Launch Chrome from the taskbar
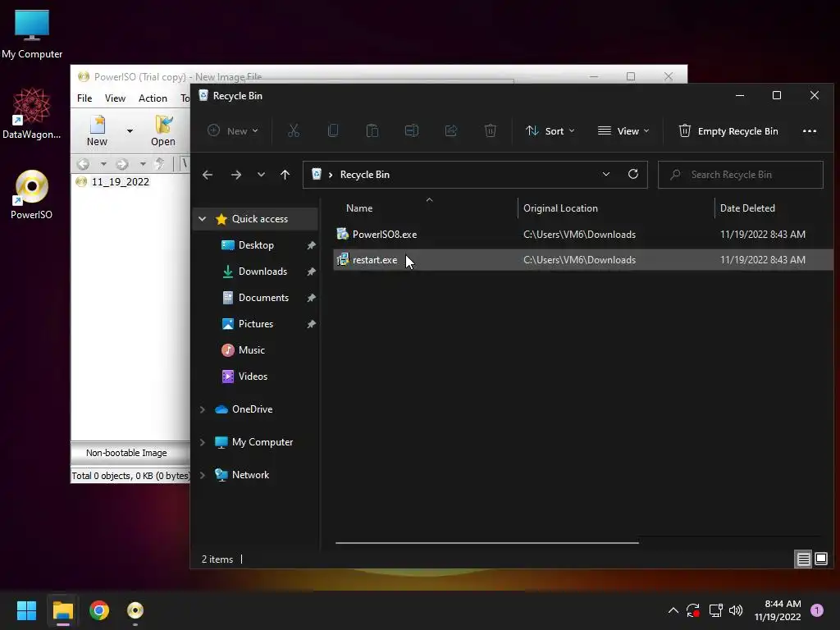The image size is (840, 630). pyautogui.click(x=99, y=610)
